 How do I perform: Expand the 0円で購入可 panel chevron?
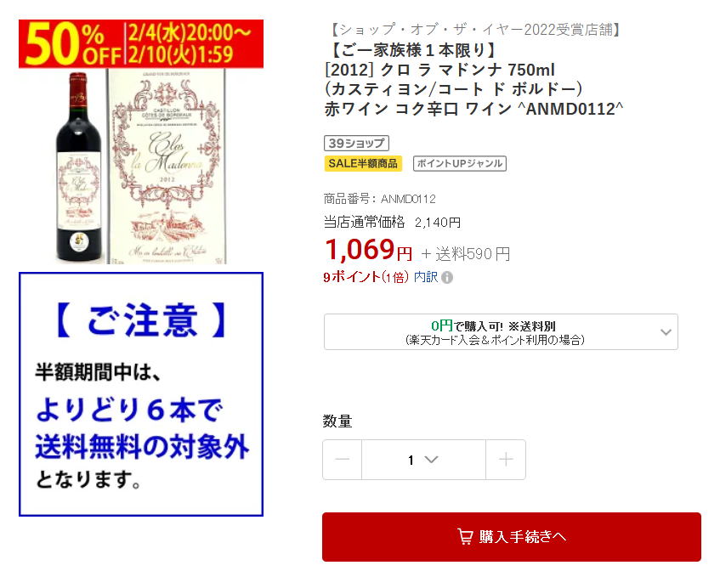666,332
